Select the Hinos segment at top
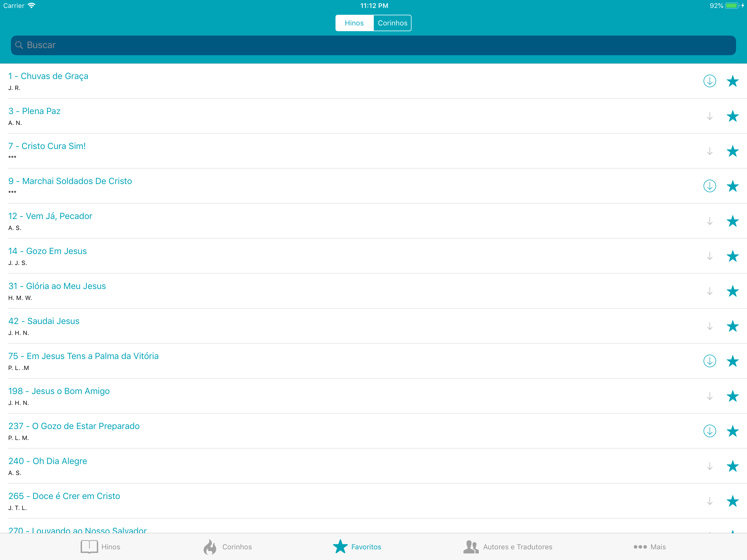This screenshot has height=560, width=747. click(354, 23)
